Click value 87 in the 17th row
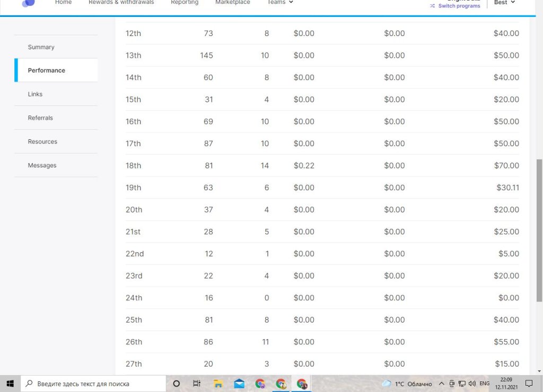Screen dimensions: 543x392 [x=208, y=144]
